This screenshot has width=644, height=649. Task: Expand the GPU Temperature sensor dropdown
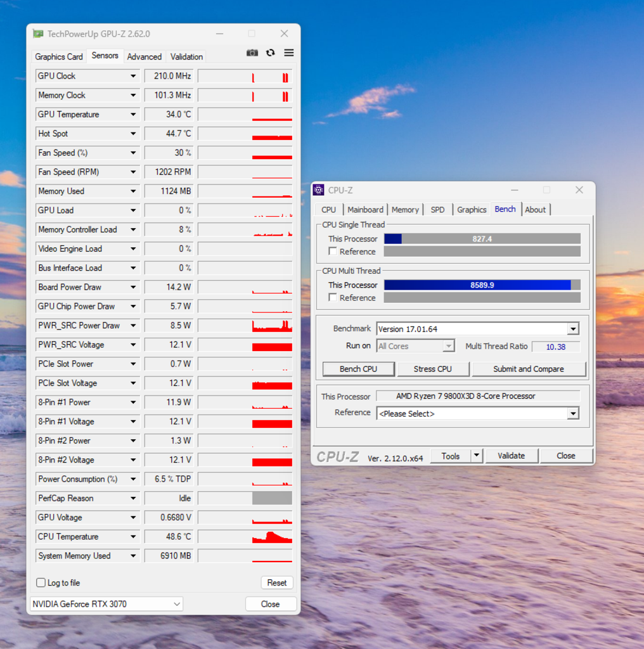(x=133, y=115)
